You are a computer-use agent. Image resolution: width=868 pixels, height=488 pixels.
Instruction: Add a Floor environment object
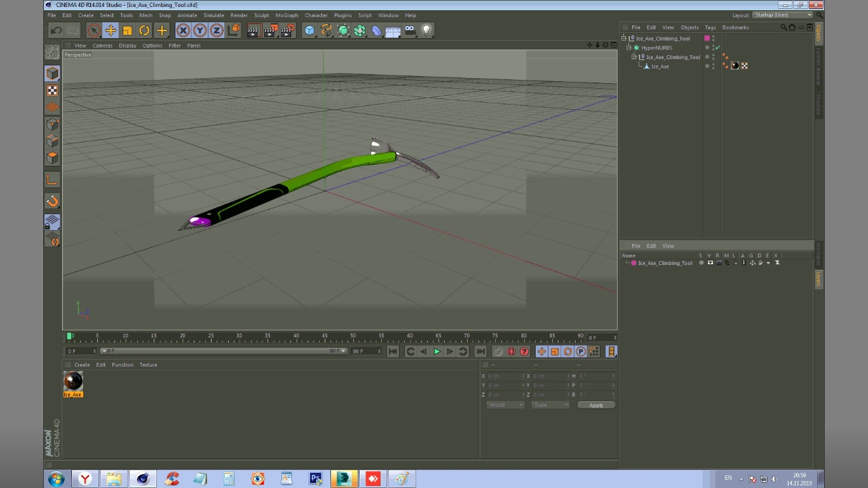click(x=393, y=30)
